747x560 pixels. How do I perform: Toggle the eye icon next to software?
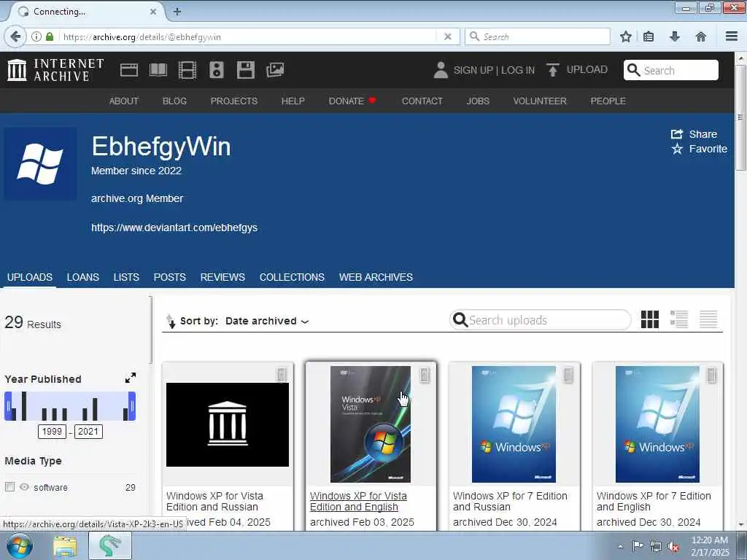click(24, 486)
